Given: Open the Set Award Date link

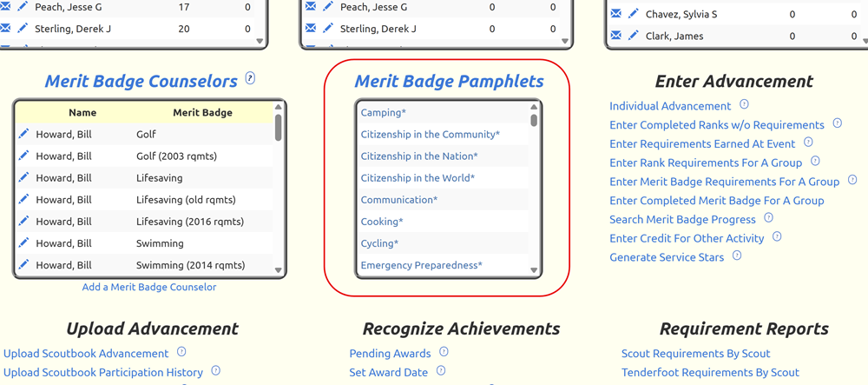Looking at the screenshot, I should point(389,372).
